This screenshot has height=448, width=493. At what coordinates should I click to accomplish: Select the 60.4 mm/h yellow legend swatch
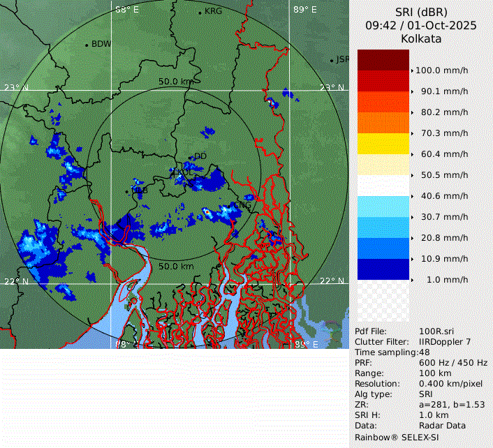383,144
